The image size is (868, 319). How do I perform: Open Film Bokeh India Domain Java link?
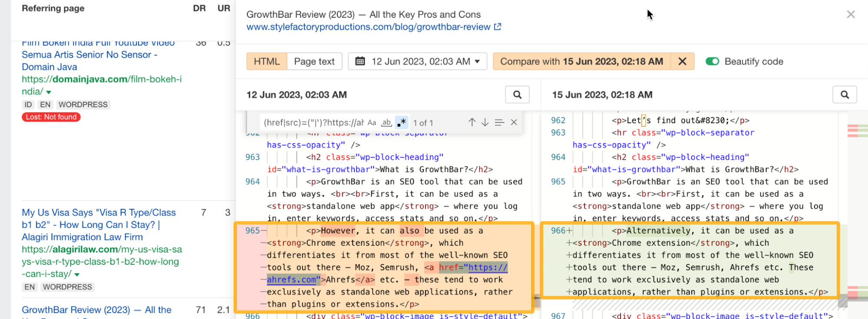(98, 55)
